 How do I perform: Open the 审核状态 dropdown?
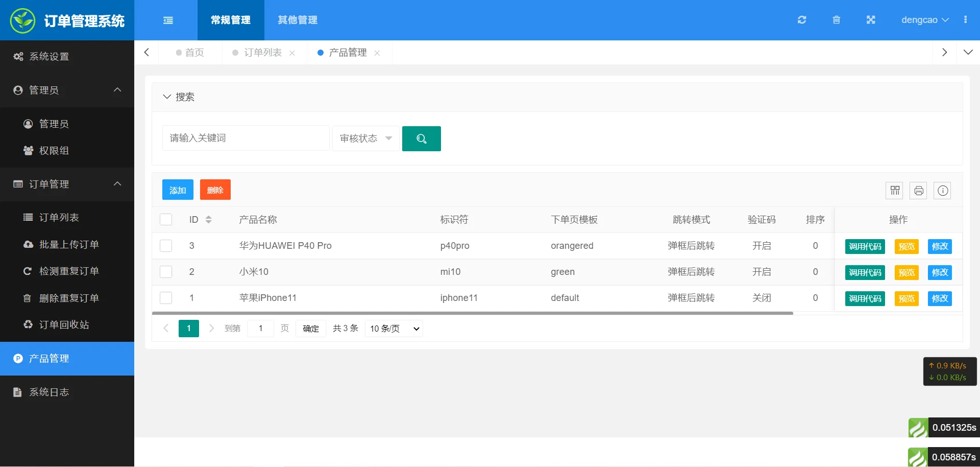[x=365, y=138]
